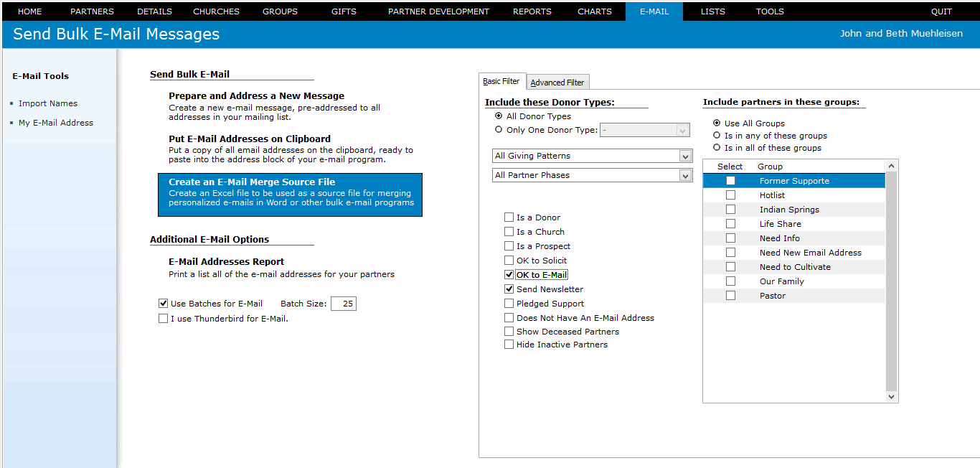Toggle Use Batches for E-Mail checkbox

pyautogui.click(x=164, y=304)
